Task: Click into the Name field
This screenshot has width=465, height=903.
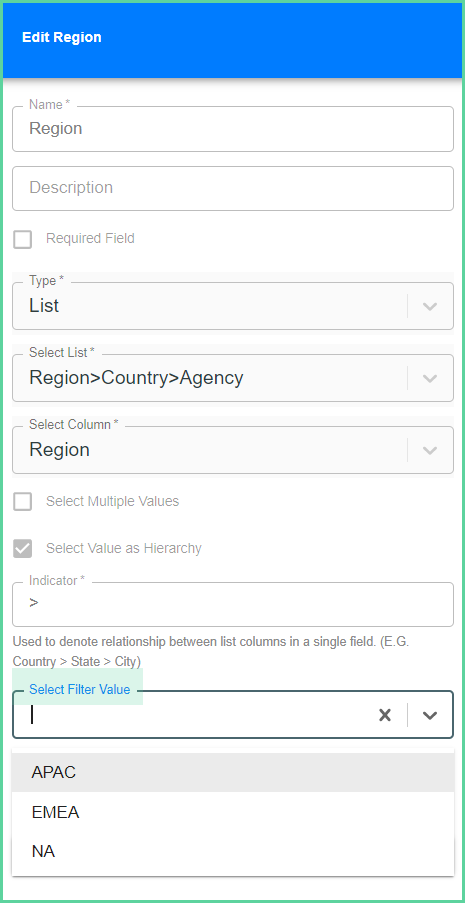Action: click(x=233, y=129)
